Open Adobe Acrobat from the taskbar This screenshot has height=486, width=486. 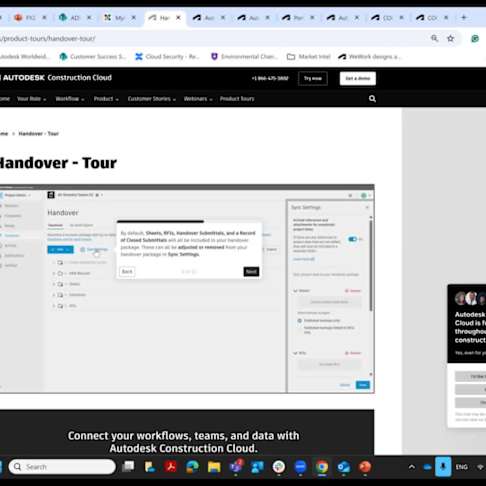(171, 467)
